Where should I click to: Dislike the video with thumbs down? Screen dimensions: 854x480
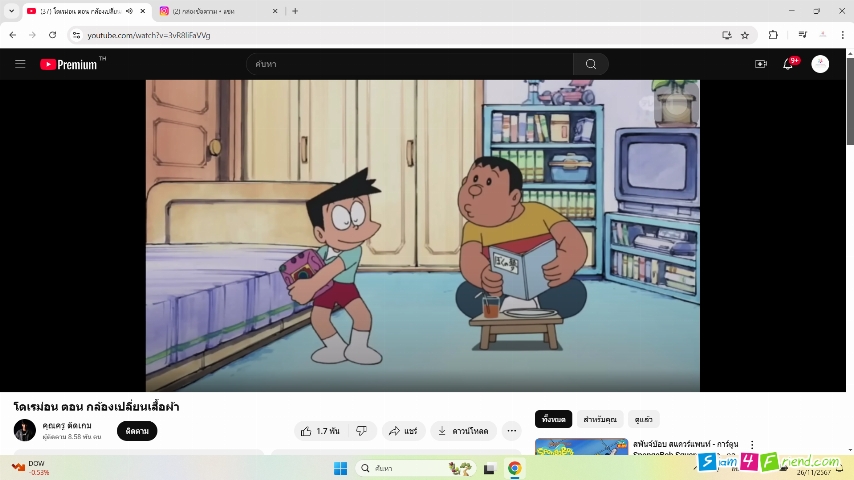tap(362, 431)
